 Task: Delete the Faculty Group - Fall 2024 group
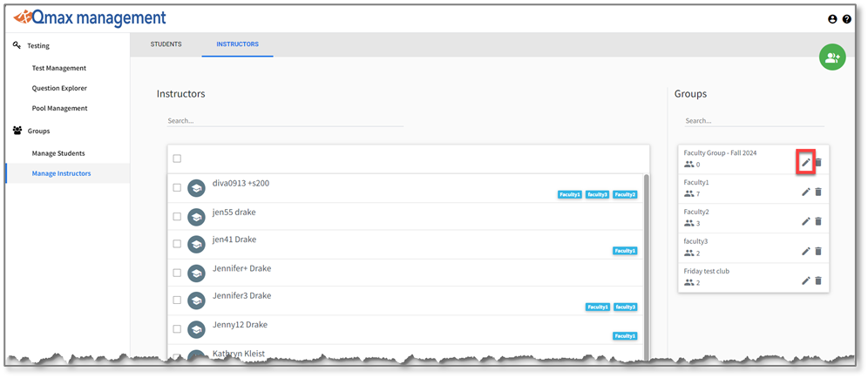818,162
